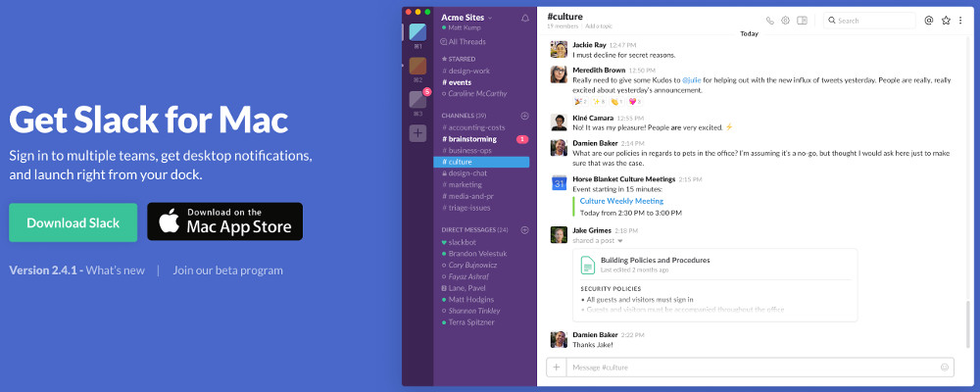The image size is (980, 392).
Task: Click Add a topic in header
Action: click(599, 26)
